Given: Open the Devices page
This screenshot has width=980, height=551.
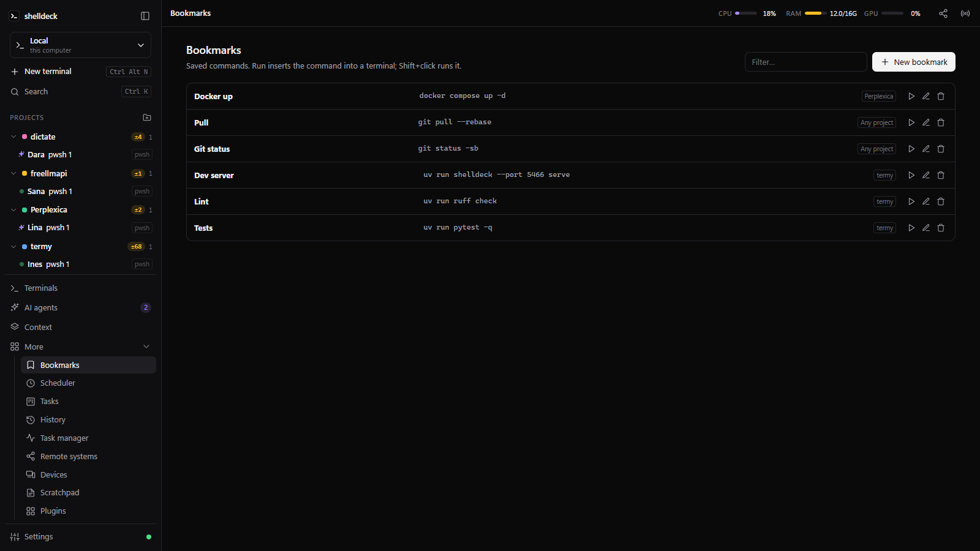Looking at the screenshot, I should pos(88,474).
